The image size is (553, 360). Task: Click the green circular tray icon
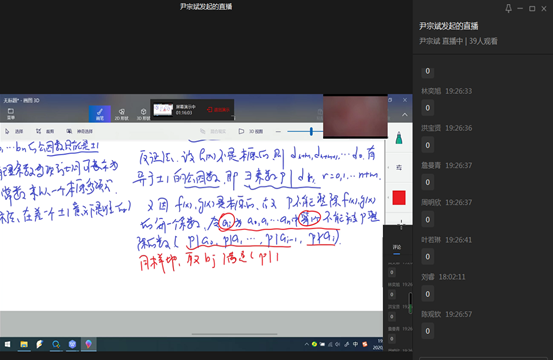[314, 344]
